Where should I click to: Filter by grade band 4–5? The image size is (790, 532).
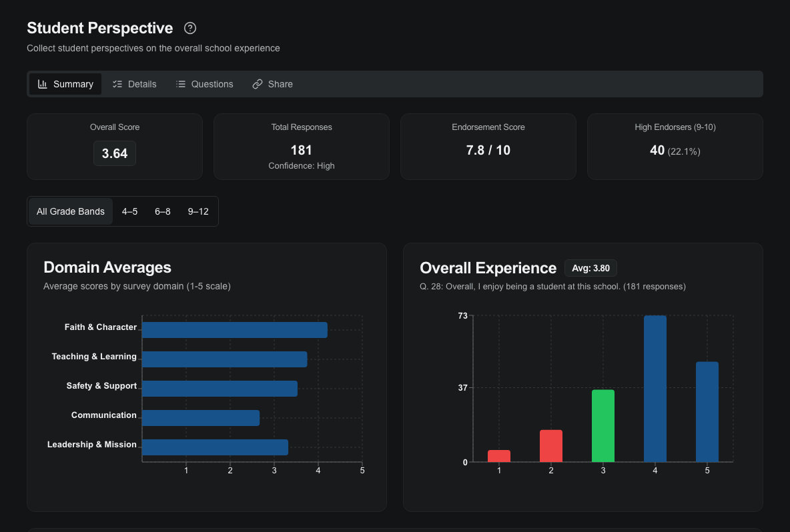(129, 211)
